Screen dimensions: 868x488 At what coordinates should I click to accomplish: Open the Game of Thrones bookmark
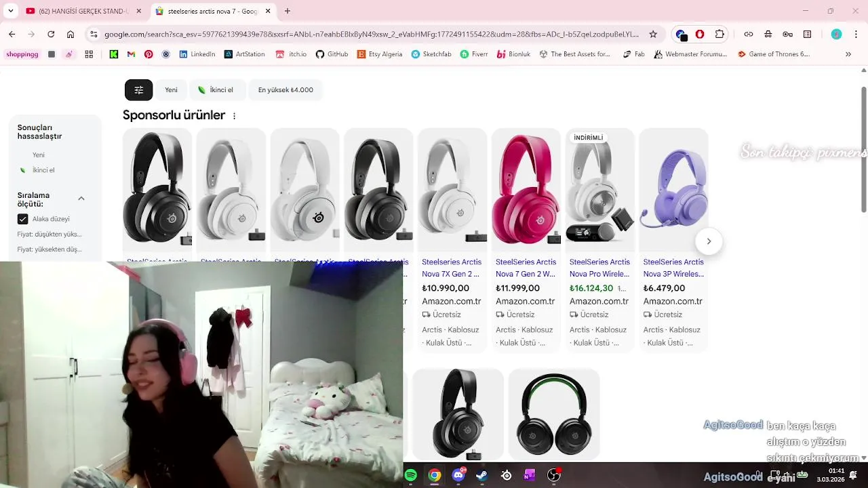pyautogui.click(x=774, y=54)
